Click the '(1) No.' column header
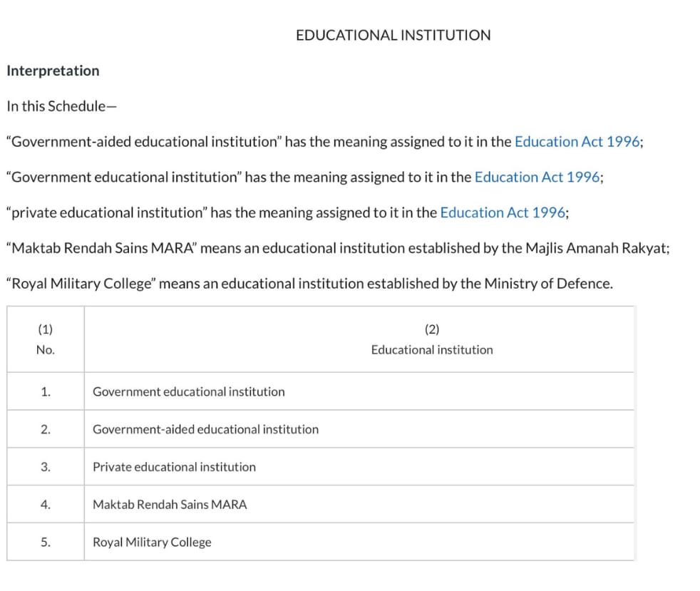Image resolution: width=700 pixels, height=591 pixels. click(46, 339)
